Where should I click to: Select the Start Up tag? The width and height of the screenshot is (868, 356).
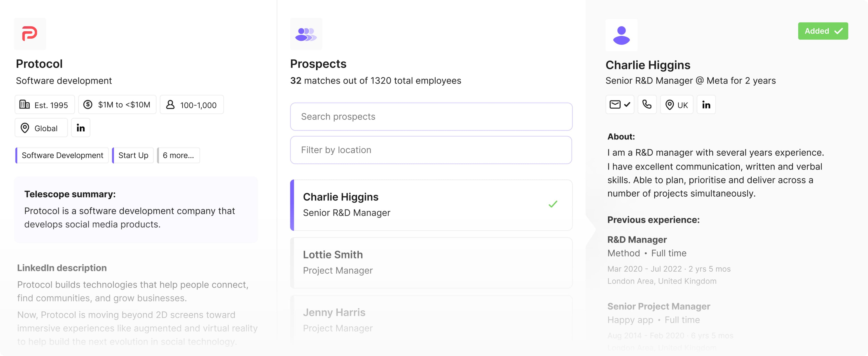click(x=133, y=155)
